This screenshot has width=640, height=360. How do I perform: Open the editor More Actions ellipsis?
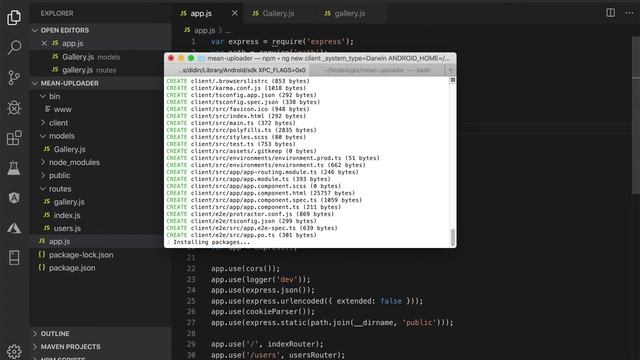[629, 13]
